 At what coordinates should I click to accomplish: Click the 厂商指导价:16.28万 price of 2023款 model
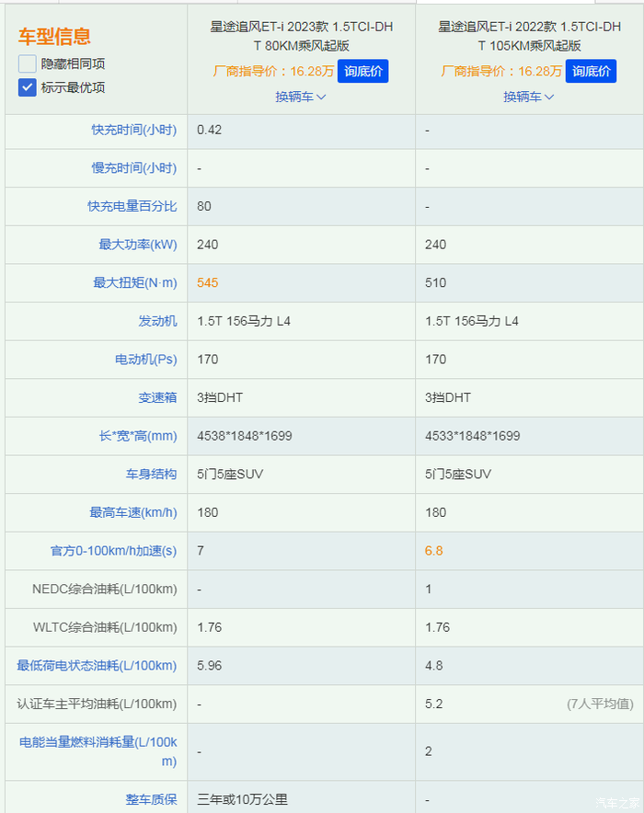tap(273, 71)
